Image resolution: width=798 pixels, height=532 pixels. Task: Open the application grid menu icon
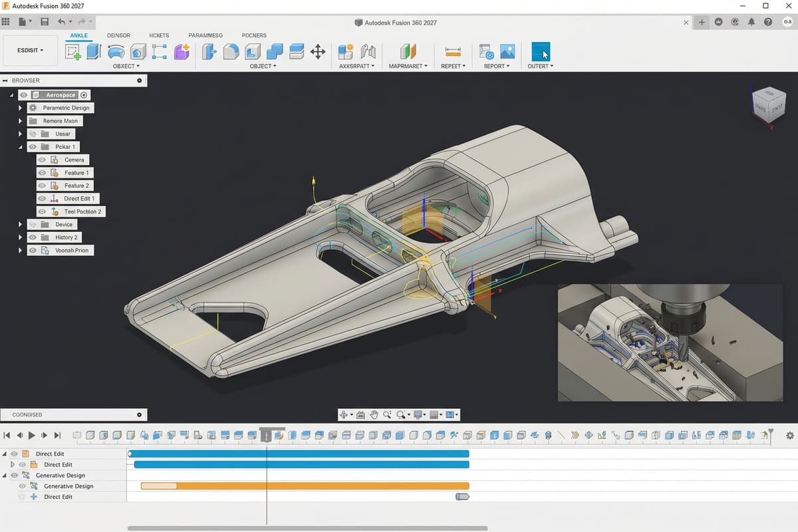pyautogui.click(x=6, y=22)
